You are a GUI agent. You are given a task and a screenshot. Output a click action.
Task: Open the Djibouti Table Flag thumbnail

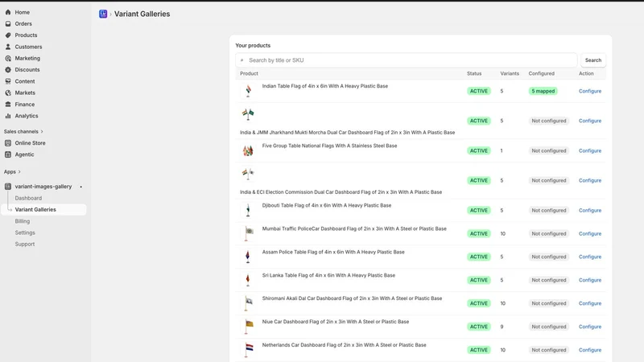(248, 210)
